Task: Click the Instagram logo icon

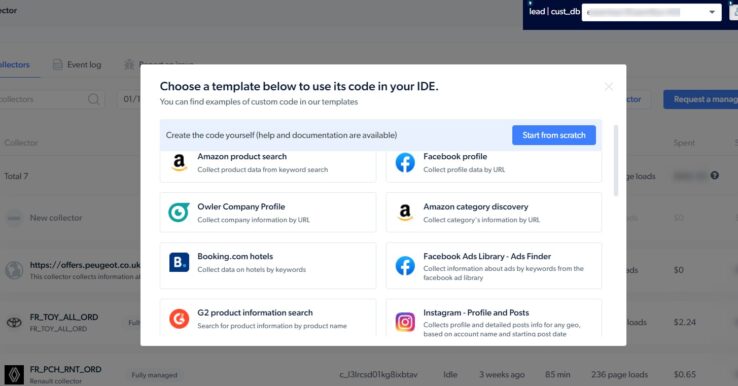Action: click(405, 322)
